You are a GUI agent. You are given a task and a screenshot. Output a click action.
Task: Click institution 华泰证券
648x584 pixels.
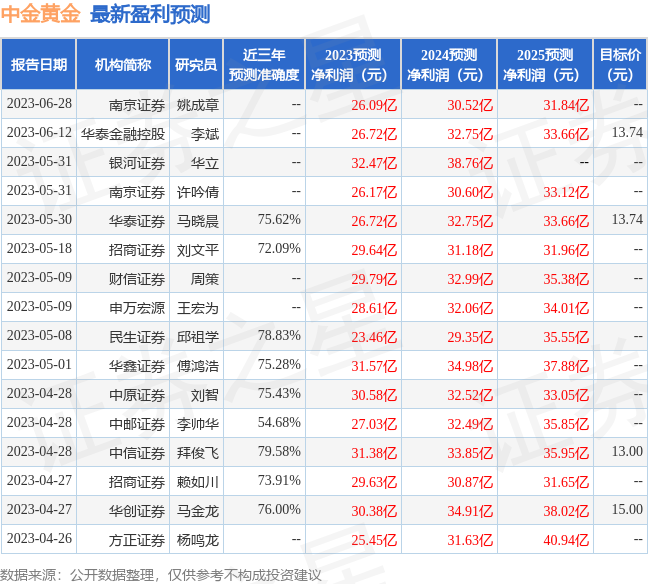click(x=137, y=221)
